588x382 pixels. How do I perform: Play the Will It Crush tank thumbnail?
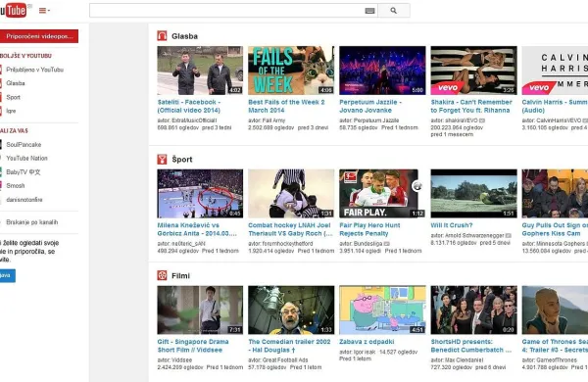coord(473,193)
